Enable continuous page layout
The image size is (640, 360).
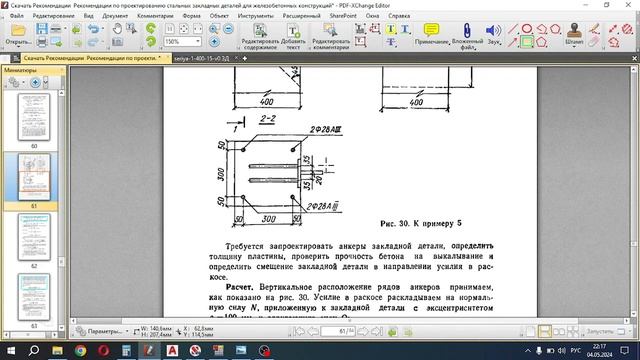tap(544, 331)
